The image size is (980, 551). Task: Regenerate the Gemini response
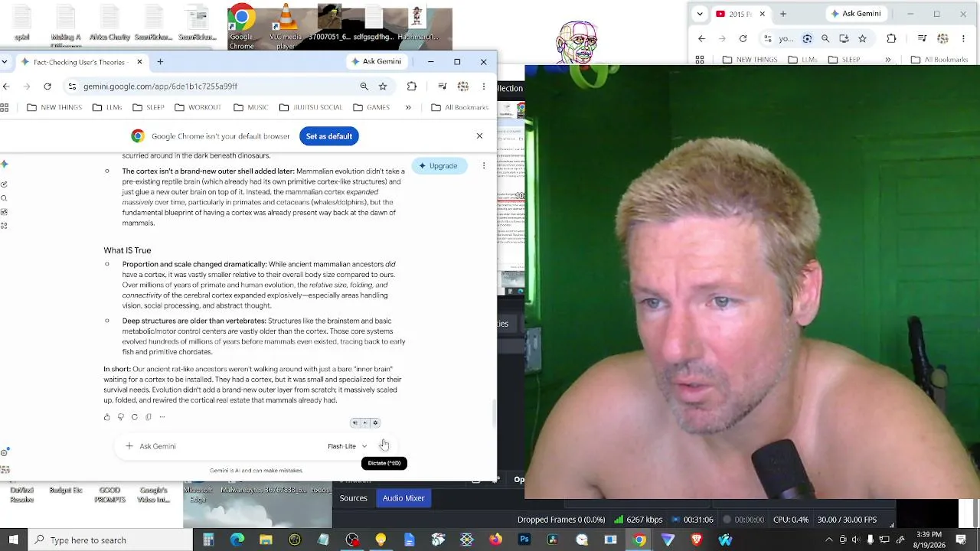click(134, 417)
